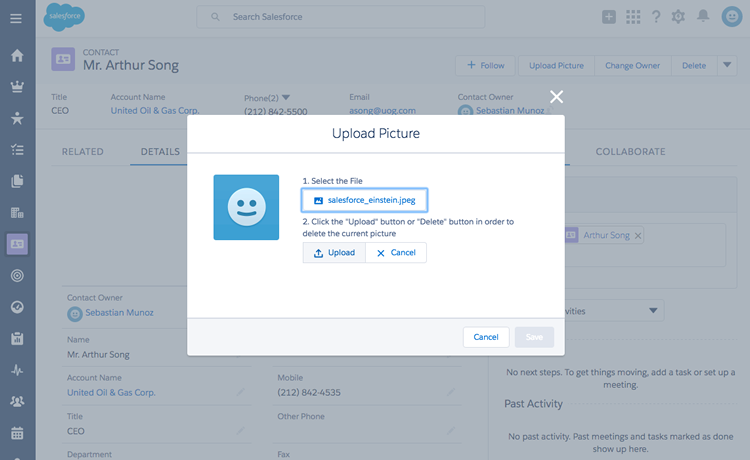Open the target Campaigns sidebar icon
Image resolution: width=750 pixels, height=460 pixels.
coord(17,275)
